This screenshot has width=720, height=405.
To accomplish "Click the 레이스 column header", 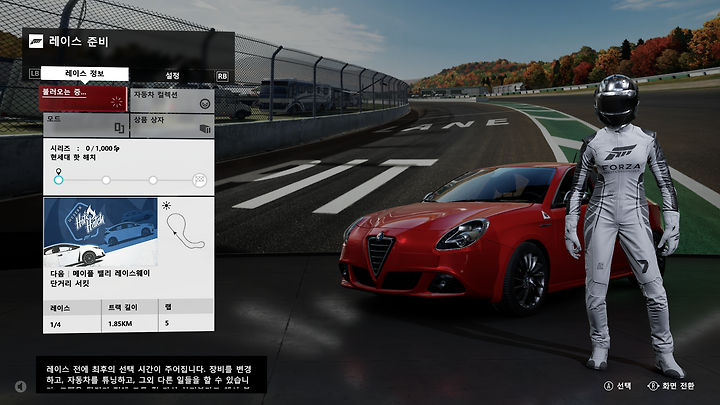I will pyautogui.click(x=60, y=308).
